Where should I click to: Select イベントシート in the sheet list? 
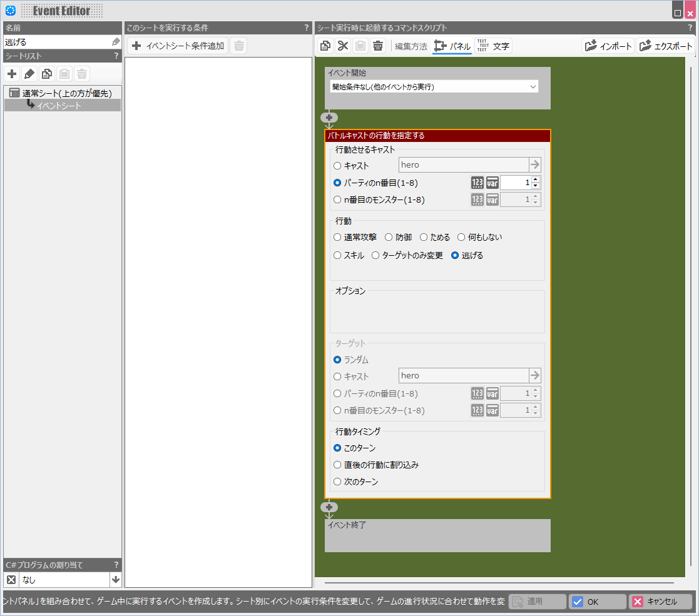click(59, 106)
